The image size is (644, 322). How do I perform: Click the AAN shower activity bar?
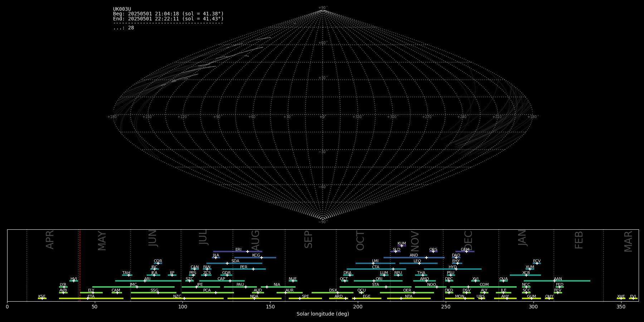[x=557, y=281]
